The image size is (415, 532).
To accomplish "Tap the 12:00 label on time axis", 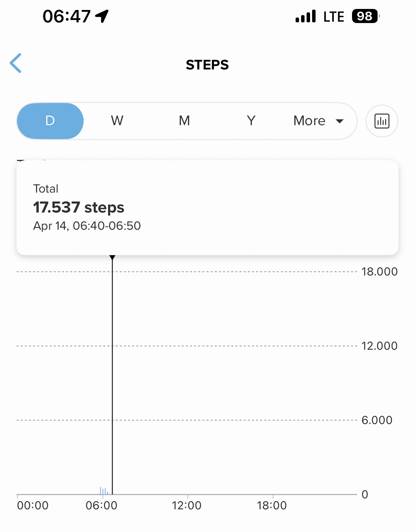I will [x=187, y=506].
